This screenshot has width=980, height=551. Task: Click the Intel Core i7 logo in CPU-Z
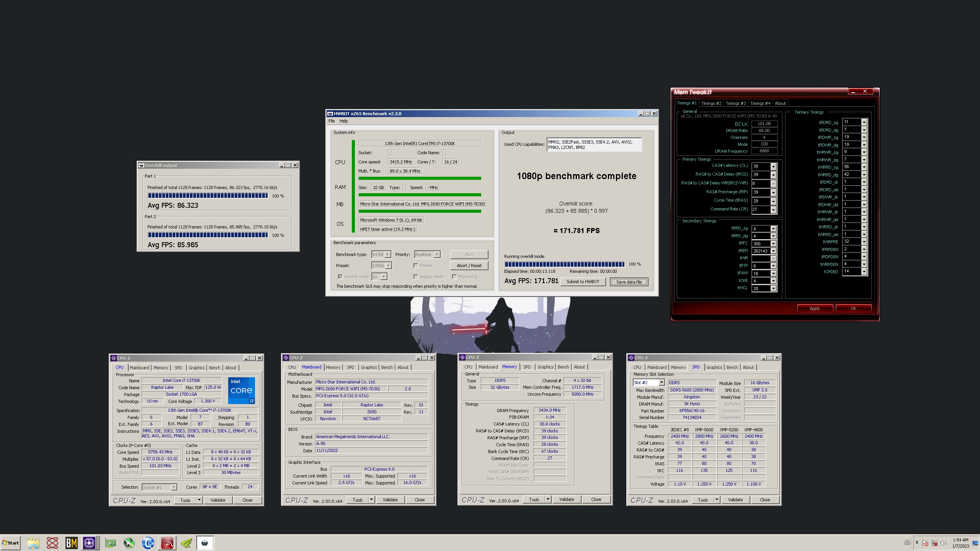coord(242,391)
